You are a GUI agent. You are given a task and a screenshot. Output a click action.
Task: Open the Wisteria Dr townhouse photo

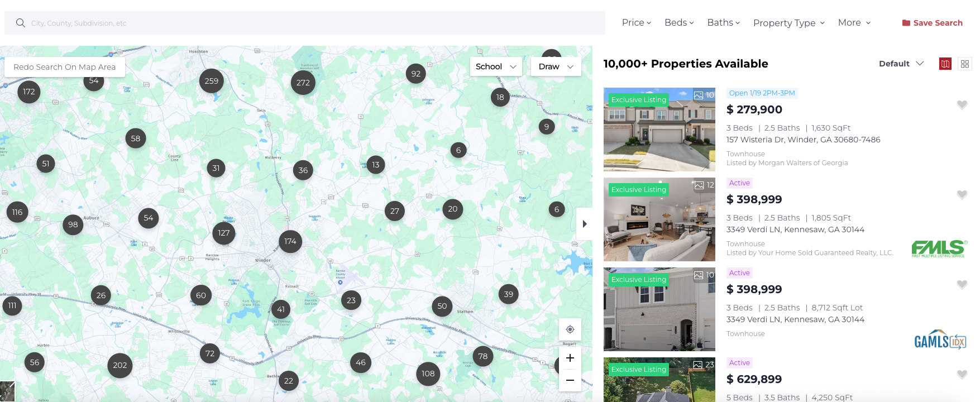point(659,130)
